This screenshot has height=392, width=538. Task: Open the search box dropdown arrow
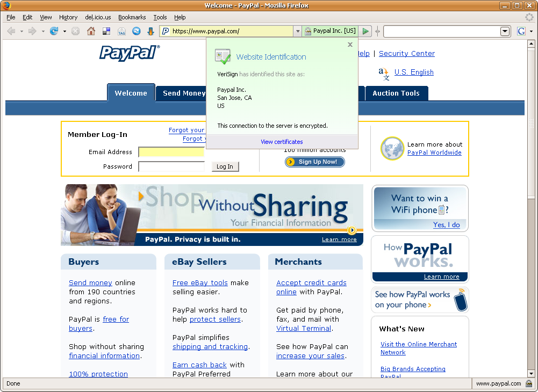click(x=505, y=31)
